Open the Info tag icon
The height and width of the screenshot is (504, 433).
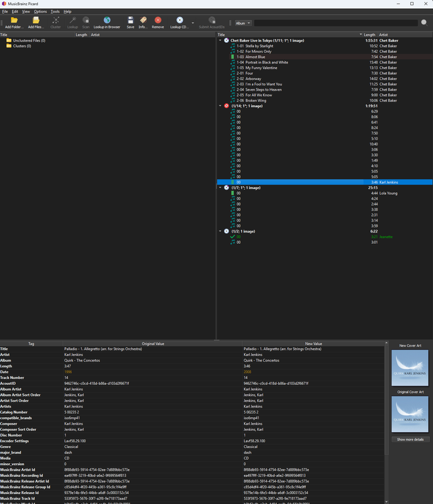click(143, 20)
